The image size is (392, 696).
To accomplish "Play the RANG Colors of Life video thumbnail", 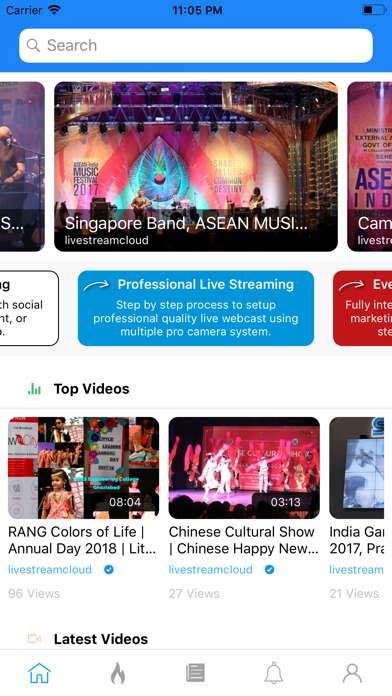I will point(83,467).
